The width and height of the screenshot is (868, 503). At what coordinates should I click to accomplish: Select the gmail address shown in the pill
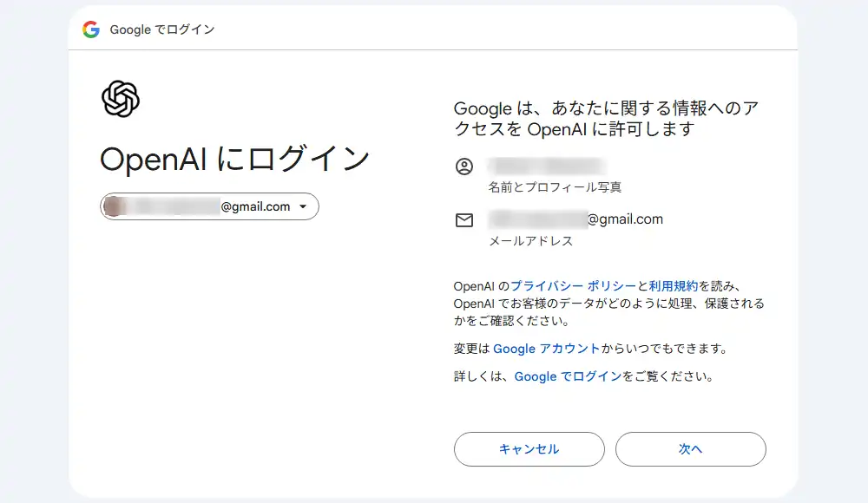208,206
